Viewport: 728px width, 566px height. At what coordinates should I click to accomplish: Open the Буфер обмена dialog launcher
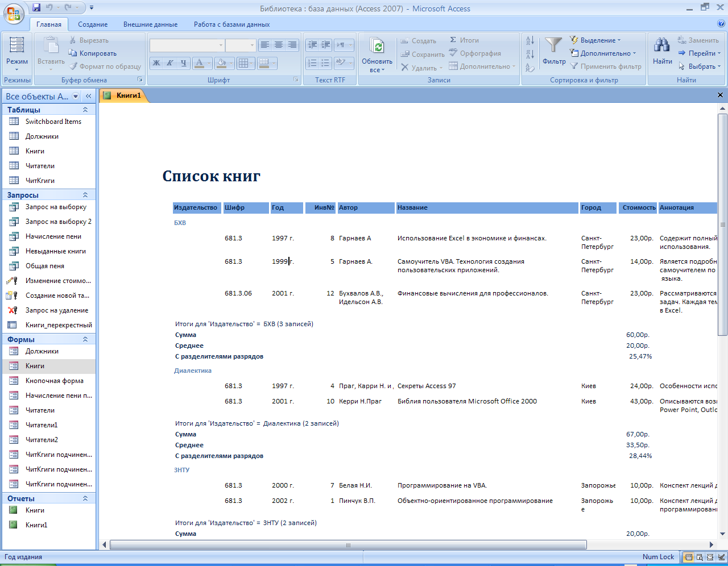[140, 80]
